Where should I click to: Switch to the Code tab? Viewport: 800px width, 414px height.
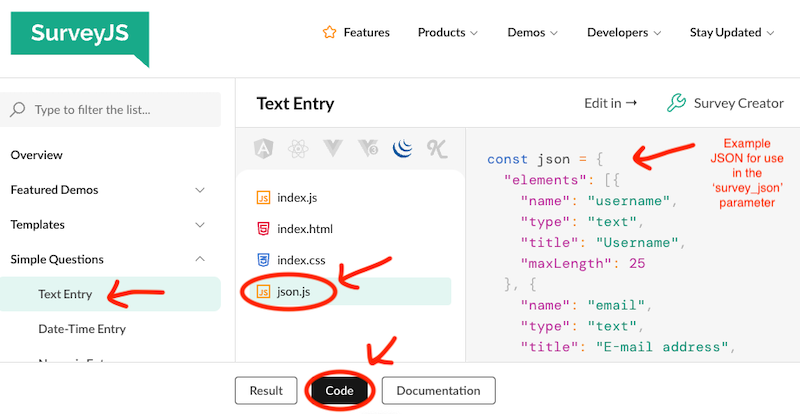point(339,391)
